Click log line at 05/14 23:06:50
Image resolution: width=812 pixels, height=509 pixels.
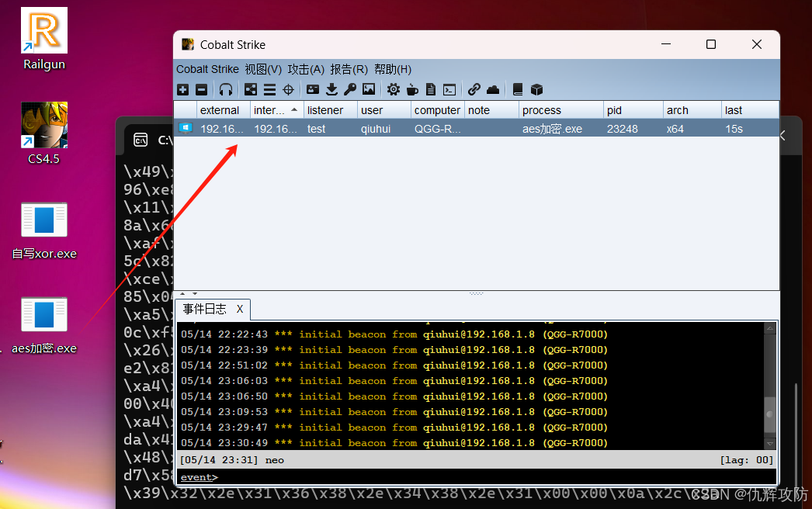click(394, 396)
